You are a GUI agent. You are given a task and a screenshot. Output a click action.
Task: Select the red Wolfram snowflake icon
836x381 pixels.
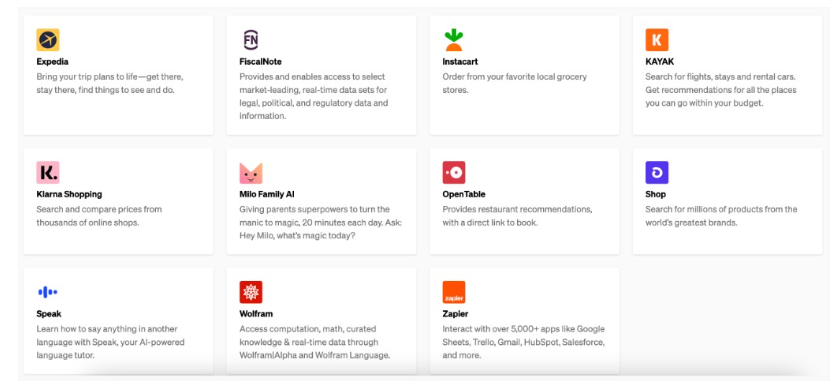tap(251, 292)
